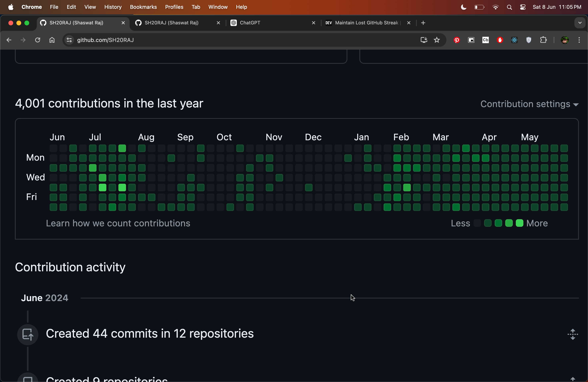Click the github.com/SH20RAJ address field
The width and height of the screenshot is (588, 382).
click(x=222, y=40)
